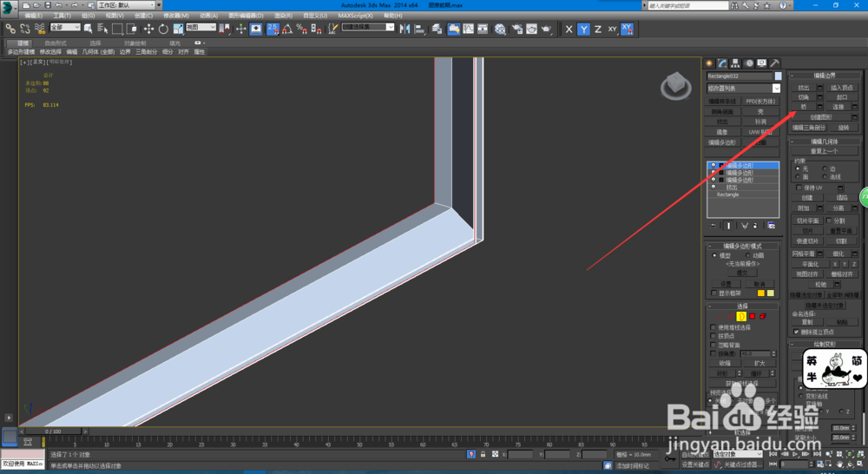
Task: Select the 边 constraint radio button
Action: [x=825, y=168]
